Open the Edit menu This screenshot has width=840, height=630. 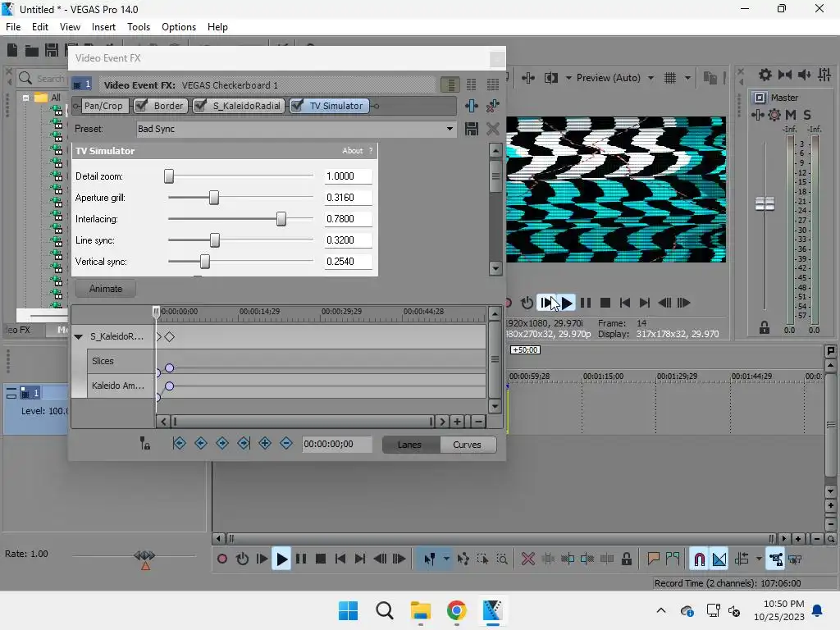coord(40,27)
